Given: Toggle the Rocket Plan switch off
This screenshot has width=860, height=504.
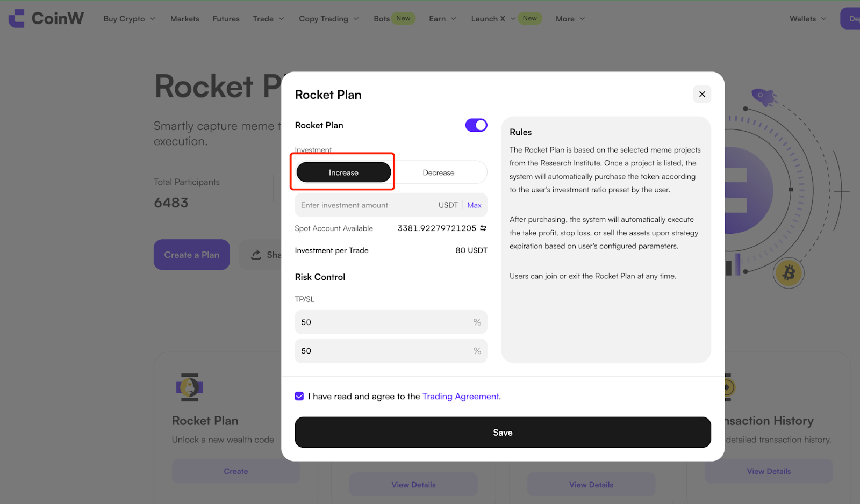Looking at the screenshot, I should (x=476, y=125).
